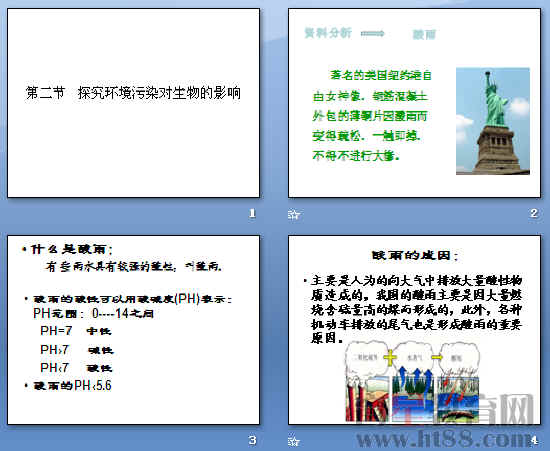This screenshot has width=550, height=451.
Task: Click the 资料分析 heading text
Action: 328,33
